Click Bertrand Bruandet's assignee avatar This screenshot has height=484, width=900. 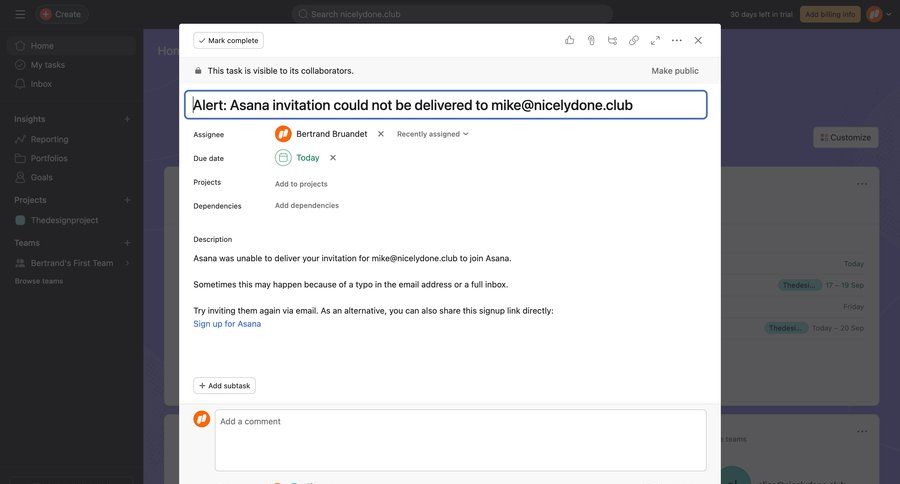coord(283,134)
